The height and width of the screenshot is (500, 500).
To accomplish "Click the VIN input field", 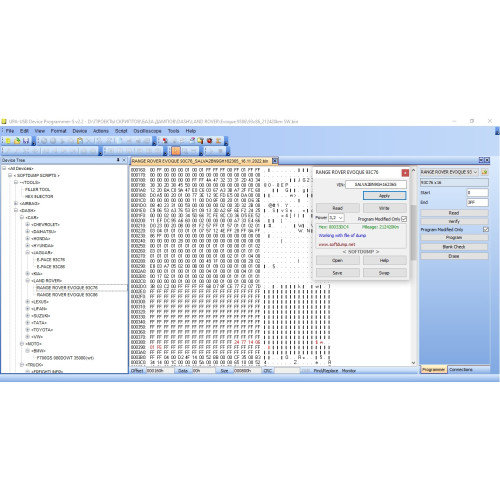I will pyautogui.click(x=376, y=184).
